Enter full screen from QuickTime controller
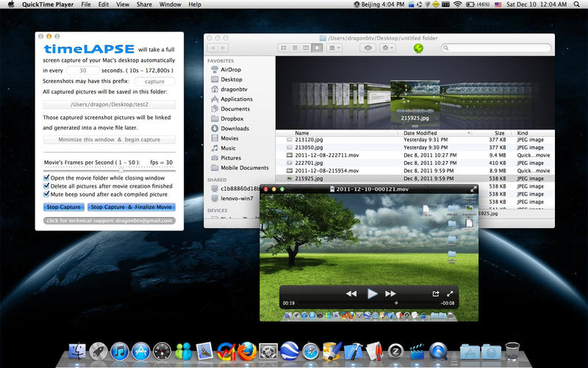Screen dimensions: 588x368 tap(450, 294)
